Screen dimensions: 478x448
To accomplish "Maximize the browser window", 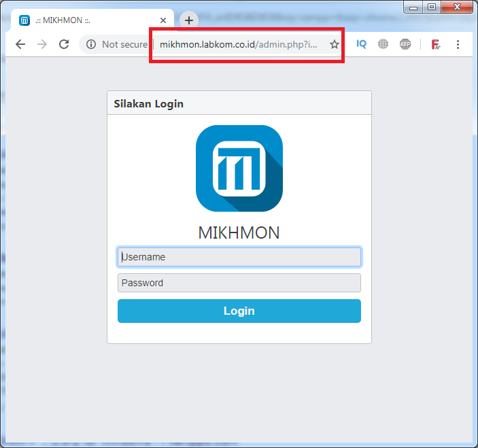I will [x=431, y=7].
